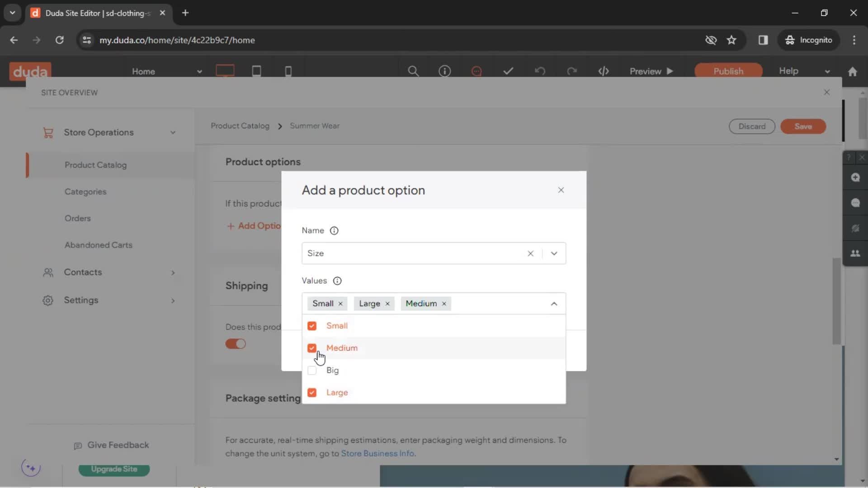Click the Add Option link
Screen dimensions: 868x488
[x=254, y=226]
